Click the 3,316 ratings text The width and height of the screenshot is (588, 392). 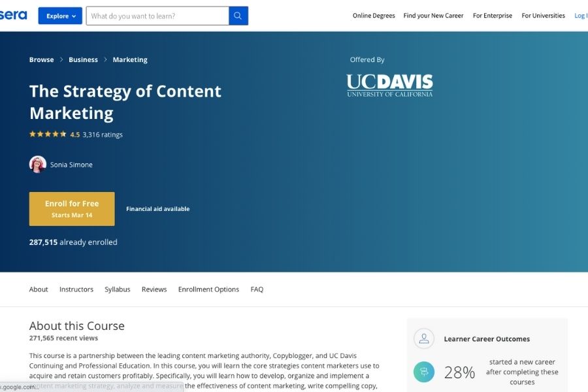103,135
